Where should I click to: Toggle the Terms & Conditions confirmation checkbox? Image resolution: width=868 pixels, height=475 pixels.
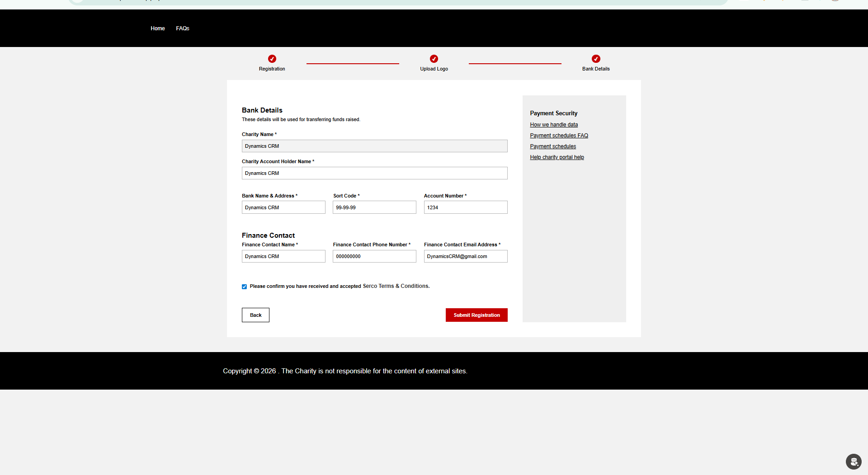pyautogui.click(x=244, y=287)
